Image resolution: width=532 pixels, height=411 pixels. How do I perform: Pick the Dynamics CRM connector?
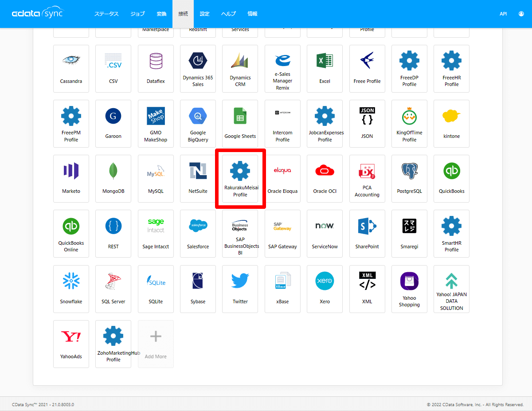point(240,69)
